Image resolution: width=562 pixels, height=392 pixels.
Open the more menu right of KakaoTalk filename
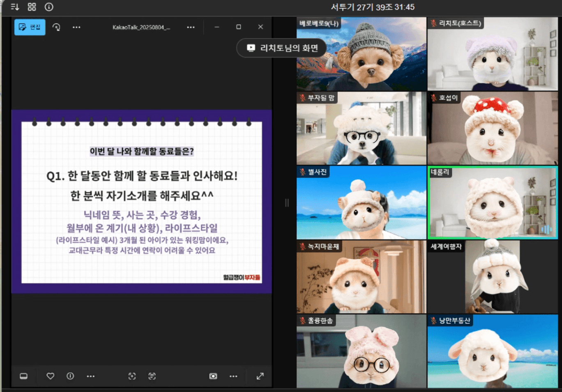pyautogui.click(x=191, y=27)
